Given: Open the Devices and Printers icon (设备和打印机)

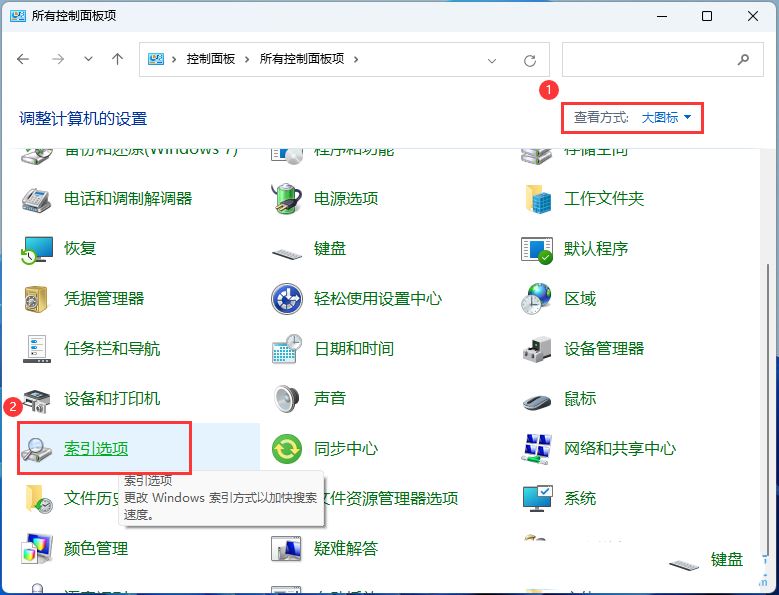Looking at the screenshot, I should (x=37, y=401).
